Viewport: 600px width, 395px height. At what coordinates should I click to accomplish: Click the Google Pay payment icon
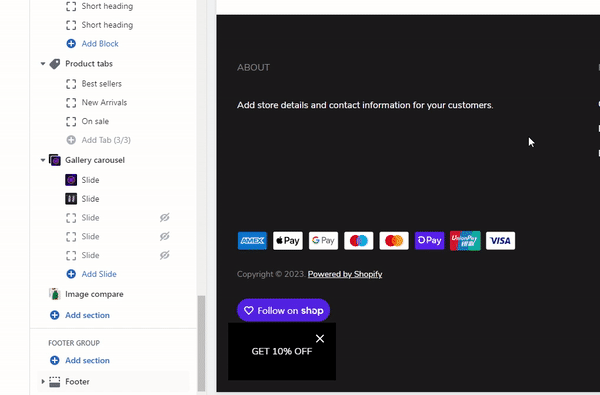click(x=323, y=241)
